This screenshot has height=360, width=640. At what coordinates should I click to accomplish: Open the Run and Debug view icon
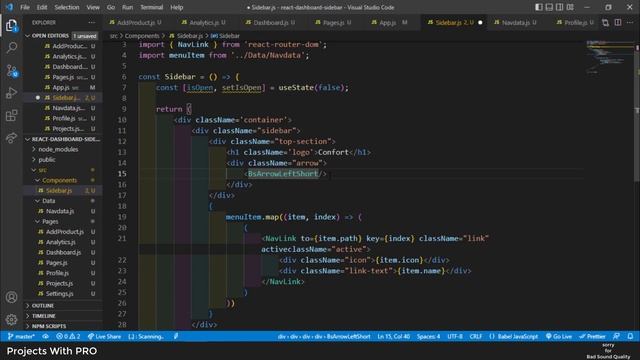tap(11, 93)
